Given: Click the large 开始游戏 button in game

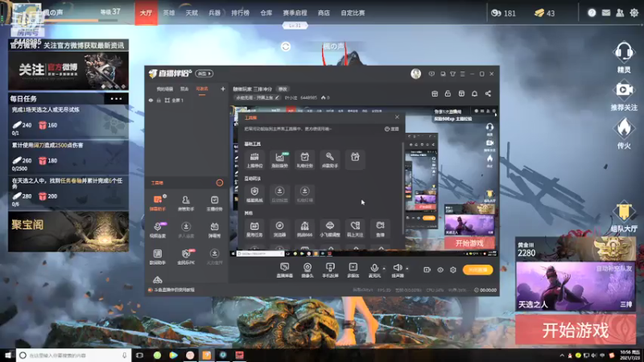Looking at the screenshot, I should point(576,330).
